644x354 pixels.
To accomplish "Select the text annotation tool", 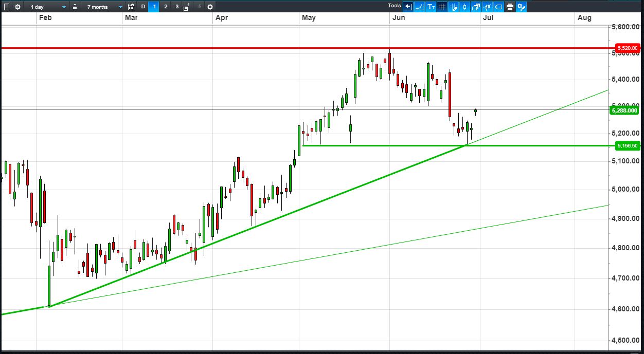I will click(431, 7).
